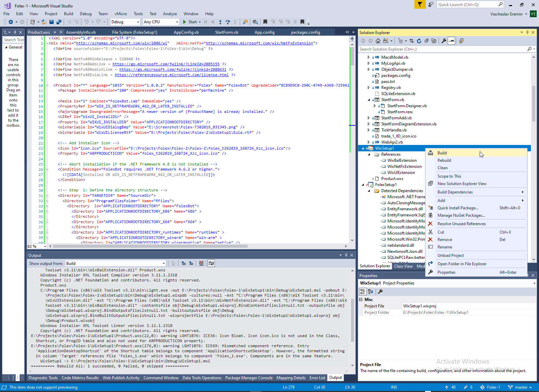The width and height of the screenshot is (539, 392).
Task: Go to next message in Output toolbar
Action: (x=191, y=263)
